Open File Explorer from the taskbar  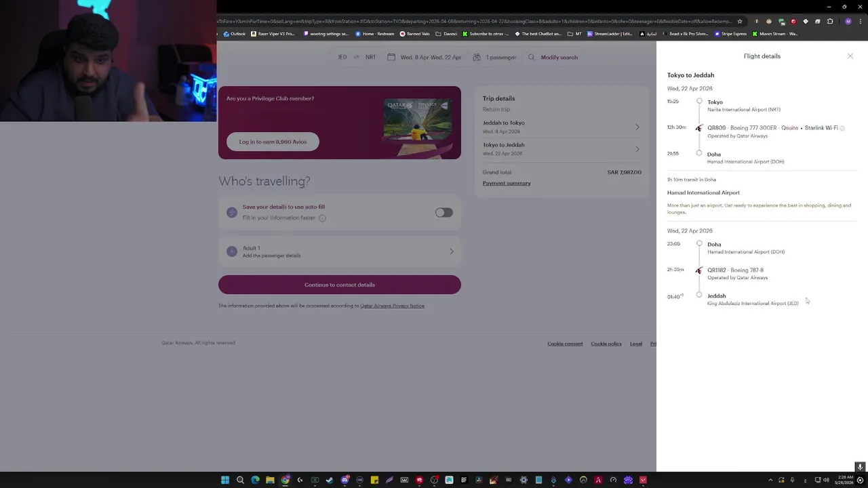point(270,480)
